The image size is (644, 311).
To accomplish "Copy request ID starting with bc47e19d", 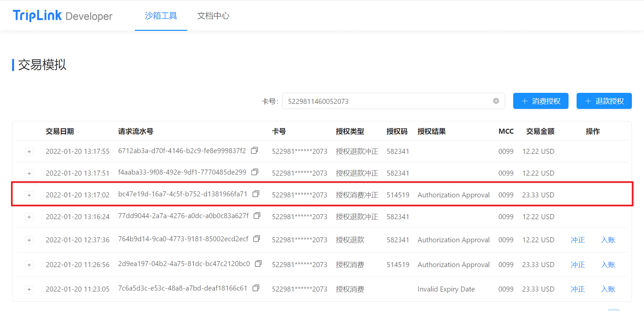I will [256, 194].
